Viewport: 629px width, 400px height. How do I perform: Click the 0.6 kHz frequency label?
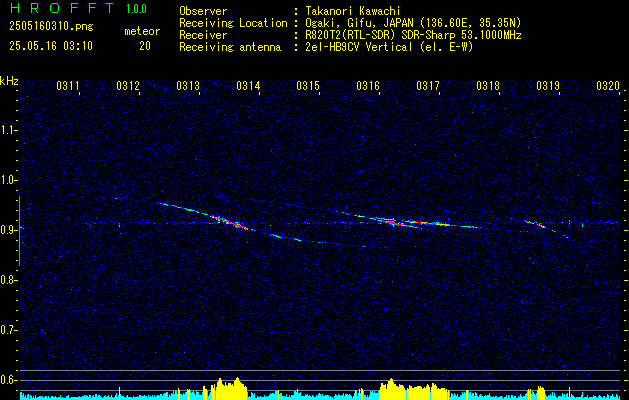tap(8, 380)
